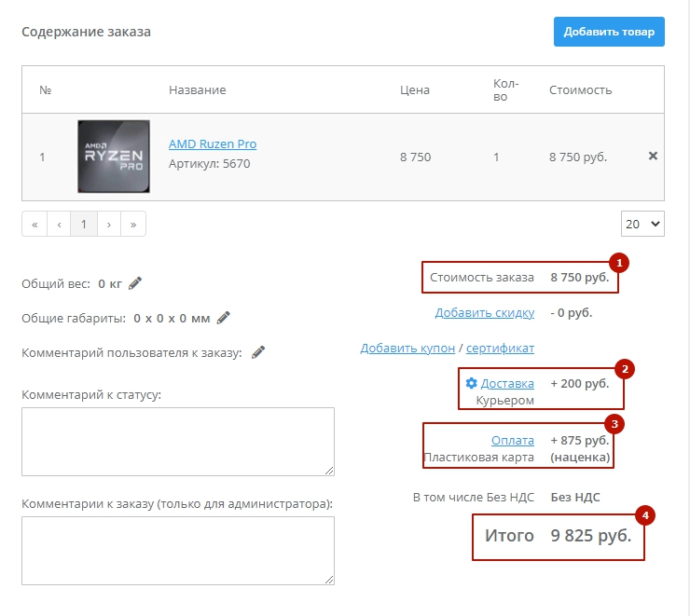Go to first page with double-left arrow

click(34, 225)
